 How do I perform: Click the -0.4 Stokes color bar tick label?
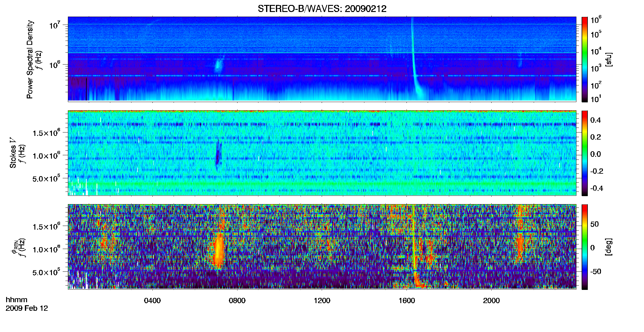596,188
